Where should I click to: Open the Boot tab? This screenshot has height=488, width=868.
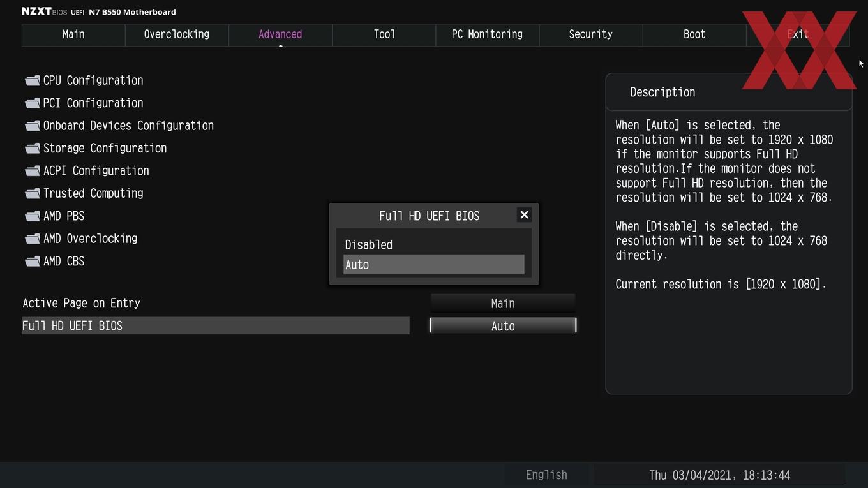[694, 34]
